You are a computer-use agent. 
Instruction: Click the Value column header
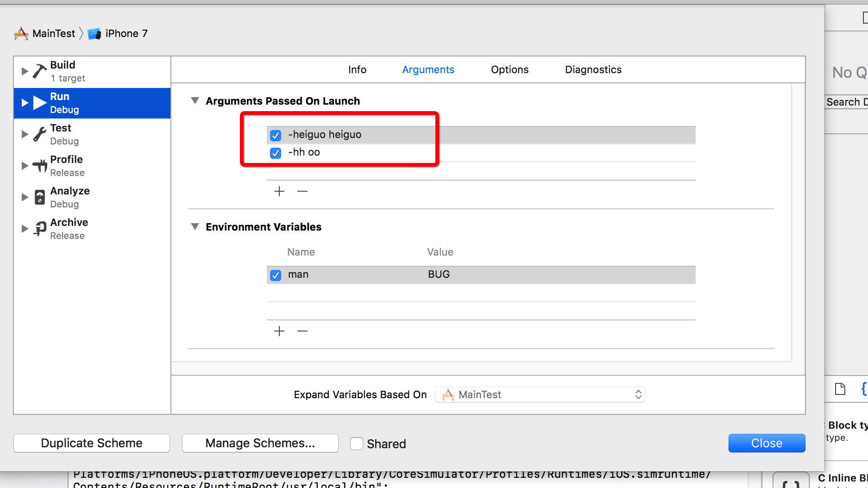click(440, 252)
